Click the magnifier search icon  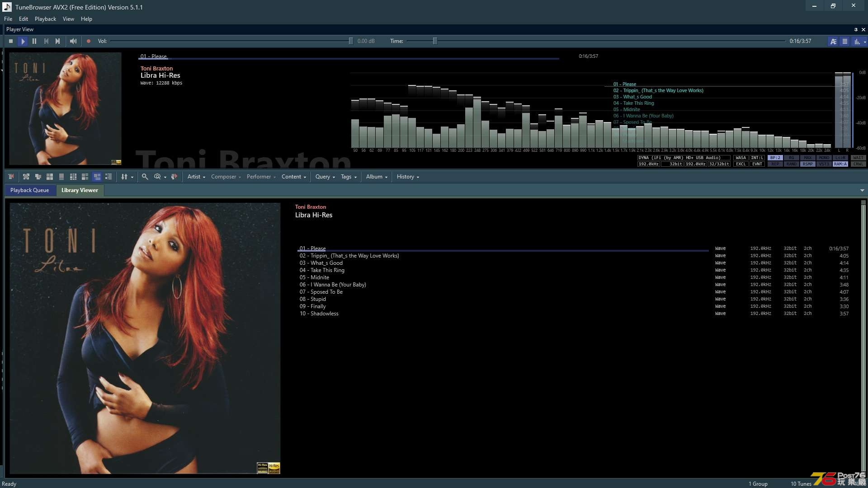pyautogui.click(x=145, y=177)
